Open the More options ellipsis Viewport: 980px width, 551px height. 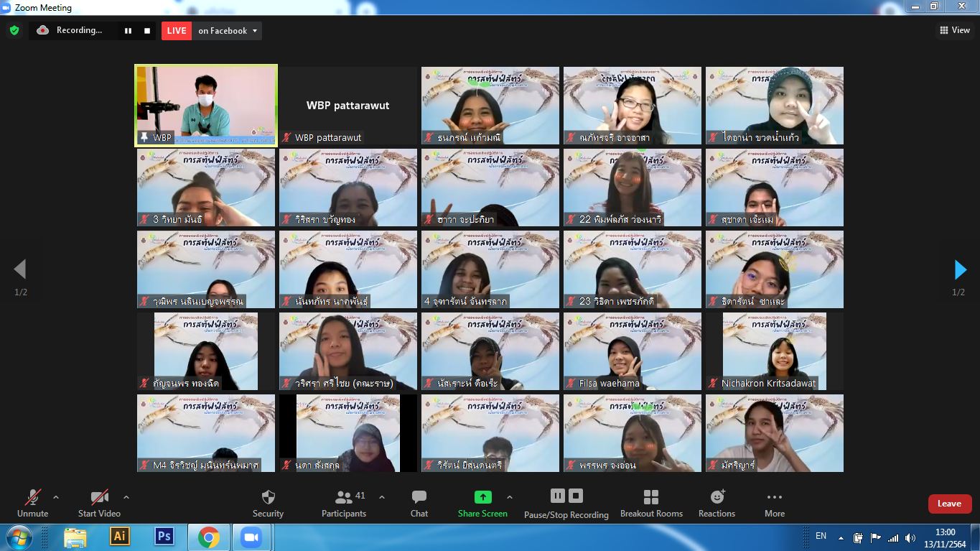click(x=774, y=497)
